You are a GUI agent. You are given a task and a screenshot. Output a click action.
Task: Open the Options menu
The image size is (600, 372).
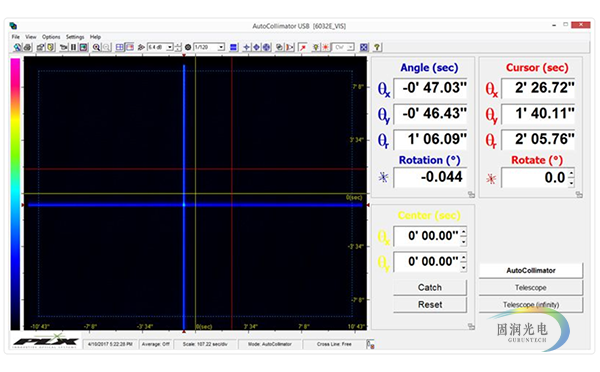click(x=51, y=37)
